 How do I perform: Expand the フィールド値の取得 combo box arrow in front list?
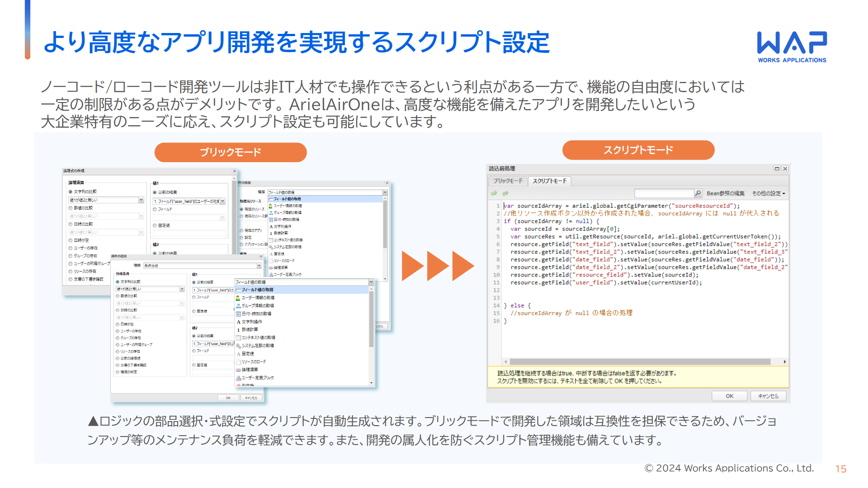[x=371, y=282]
